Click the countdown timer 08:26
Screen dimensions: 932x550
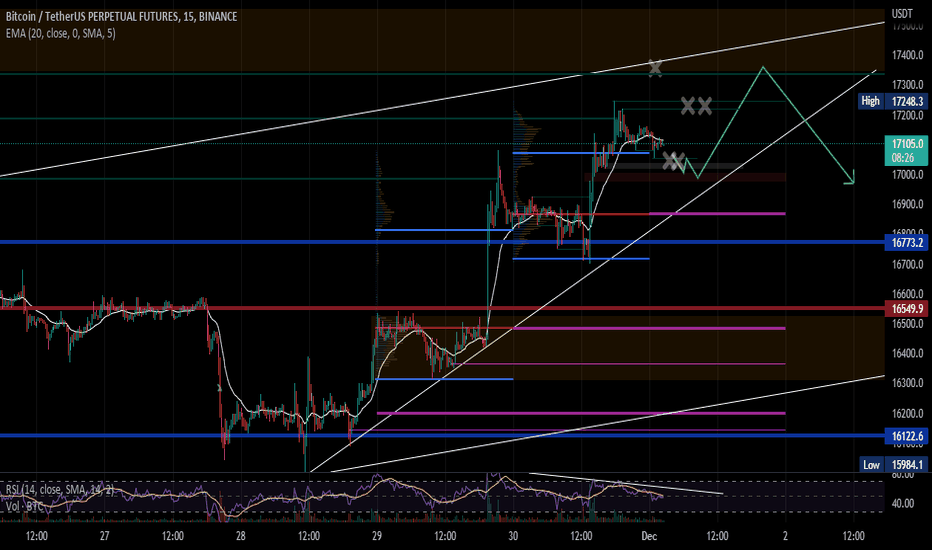tap(903, 158)
